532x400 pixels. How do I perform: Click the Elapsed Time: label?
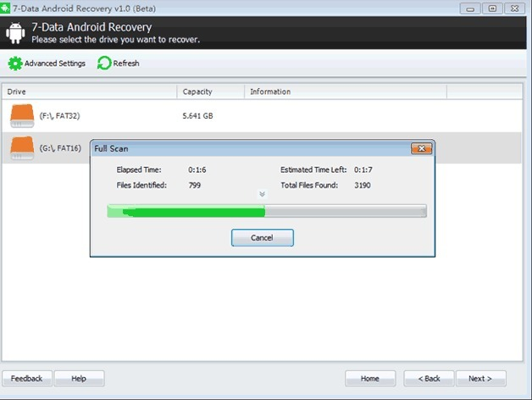[x=139, y=169]
